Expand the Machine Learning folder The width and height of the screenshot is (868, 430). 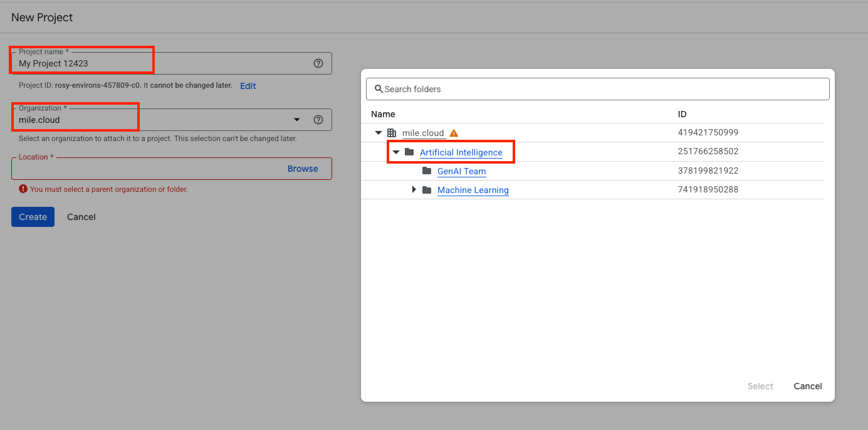click(x=414, y=190)
